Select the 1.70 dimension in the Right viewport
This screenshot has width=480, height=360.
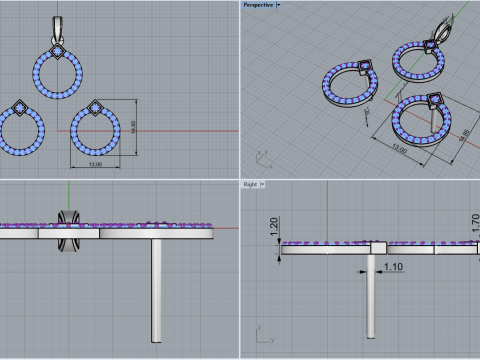(x=476, y=223)
